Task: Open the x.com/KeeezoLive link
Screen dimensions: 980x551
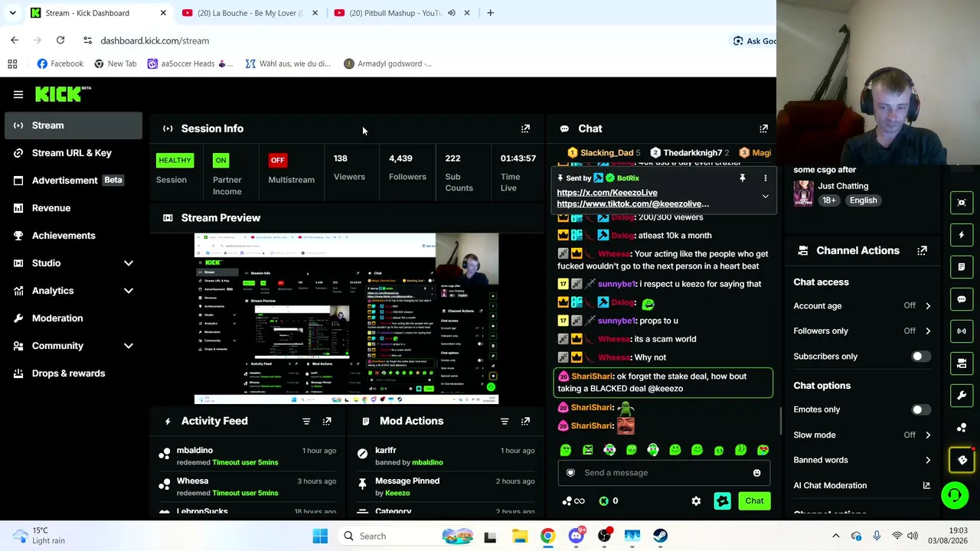Action: click(607, 193)
